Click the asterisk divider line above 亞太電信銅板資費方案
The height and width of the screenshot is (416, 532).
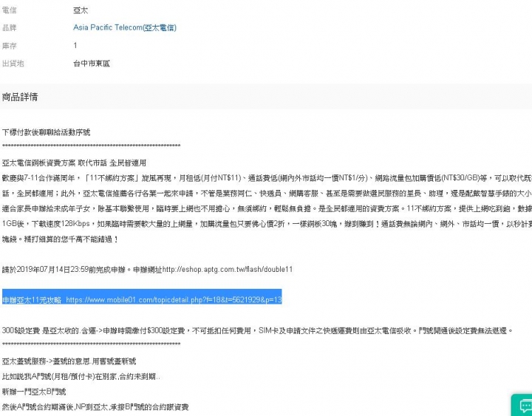92,146
